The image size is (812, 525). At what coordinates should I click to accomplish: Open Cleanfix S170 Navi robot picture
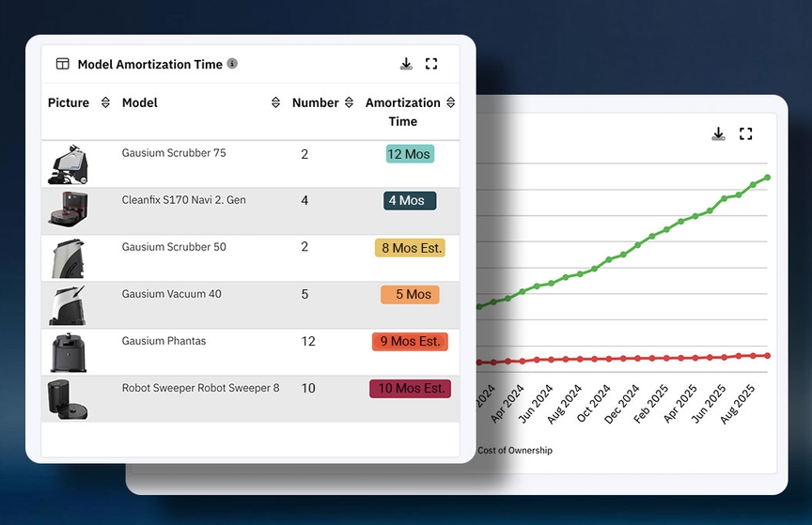pyautogui.click(x=68, y=210)
